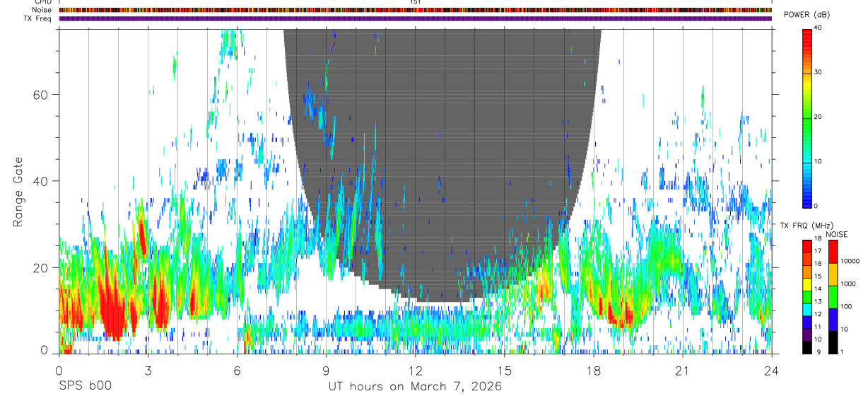This screenshot has height=401, width=868.
Task: Click the 'TX FRQ (MHz)' legend label
Action: [807, 225]
